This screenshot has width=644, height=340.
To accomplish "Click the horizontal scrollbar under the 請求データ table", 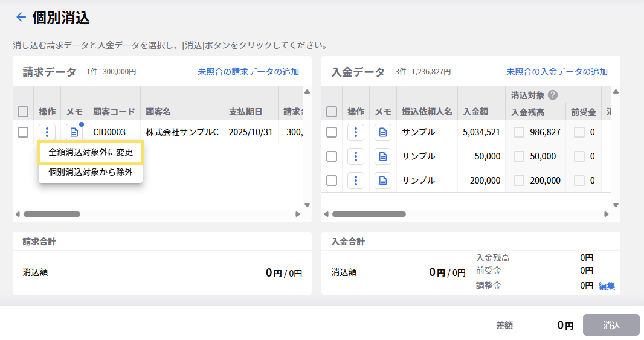I will 52,214.
